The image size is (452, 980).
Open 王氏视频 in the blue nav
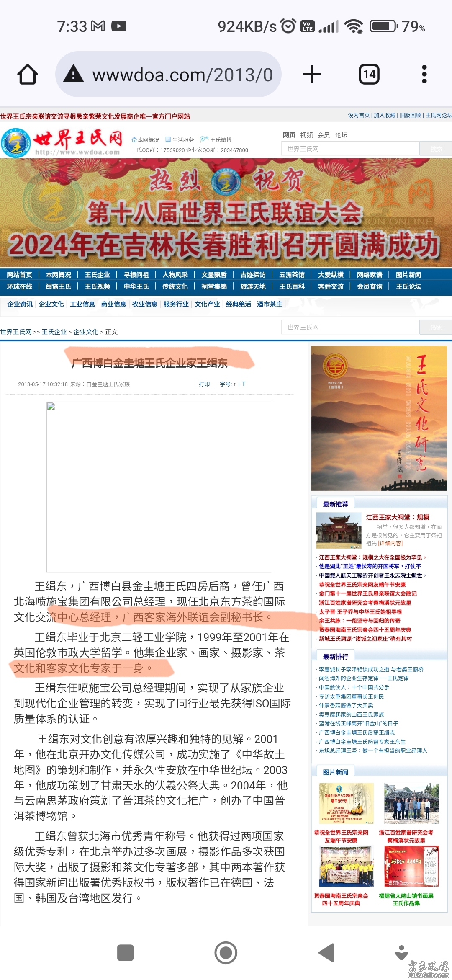[x=97, y=286]
